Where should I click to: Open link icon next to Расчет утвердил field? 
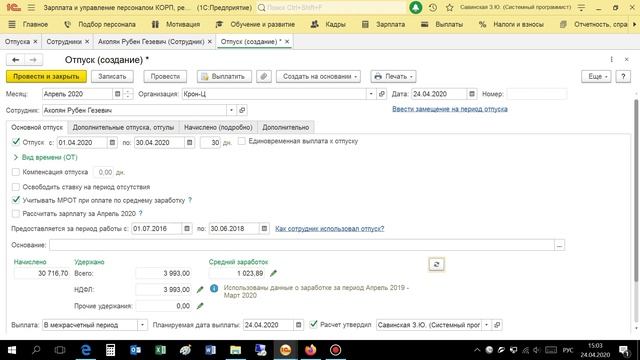497,325
